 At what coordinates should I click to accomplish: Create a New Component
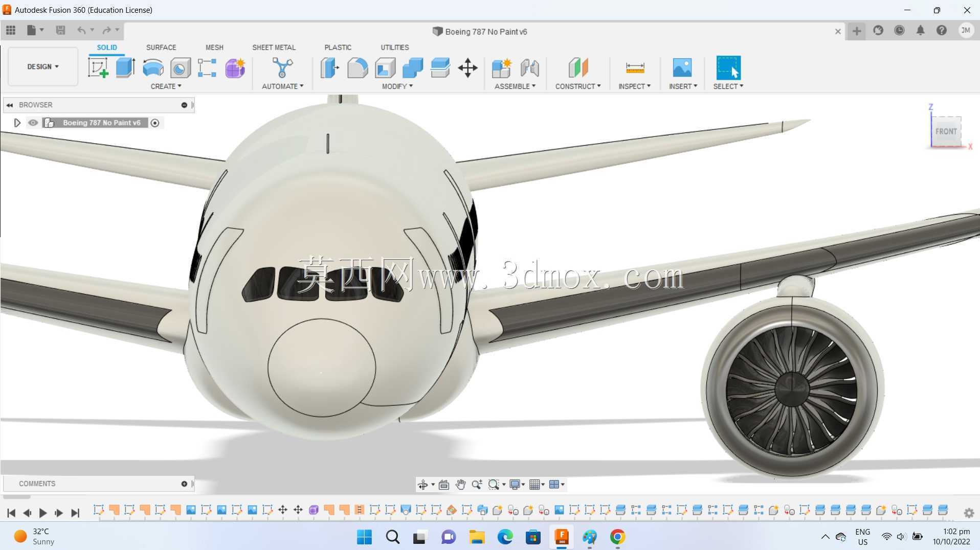click(501, 67)
